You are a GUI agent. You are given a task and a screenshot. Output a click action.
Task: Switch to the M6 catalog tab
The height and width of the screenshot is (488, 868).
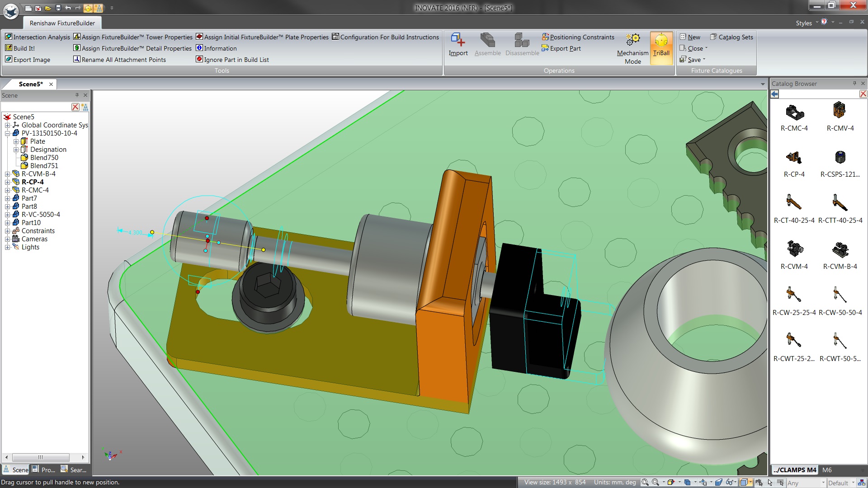pos(826,470)
